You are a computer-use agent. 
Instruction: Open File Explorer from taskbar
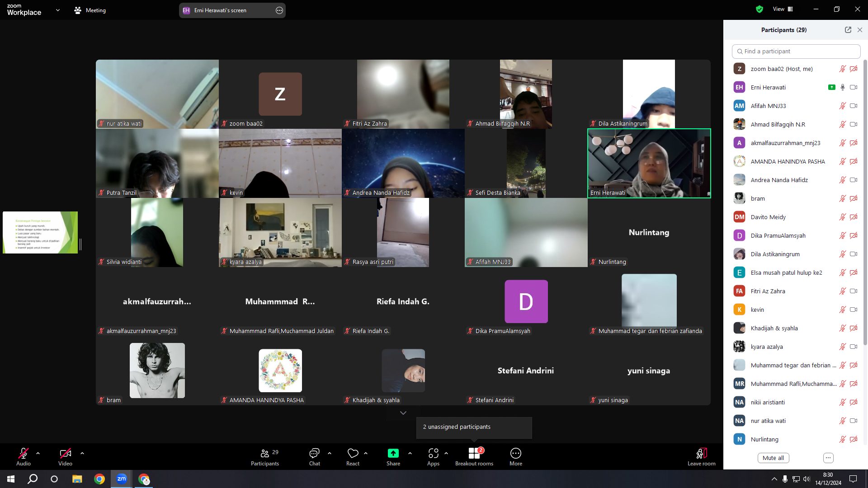(77, 479)
